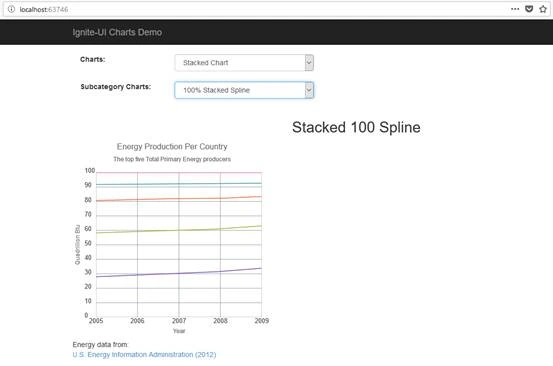The image size is (553, 366).
Task: Click the Stacked 100 Spline heading
Action: [356, 128]
